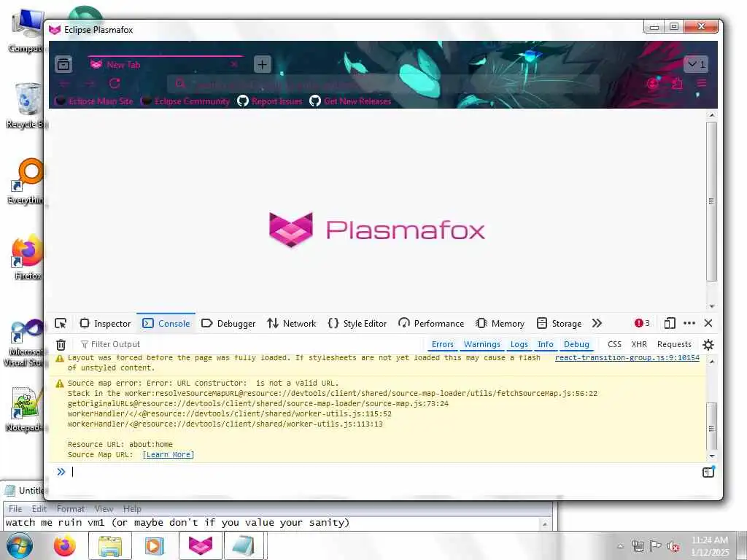Toggle the Info filter
The width and height of the screenshot is (747, 560).
(546, 344)
